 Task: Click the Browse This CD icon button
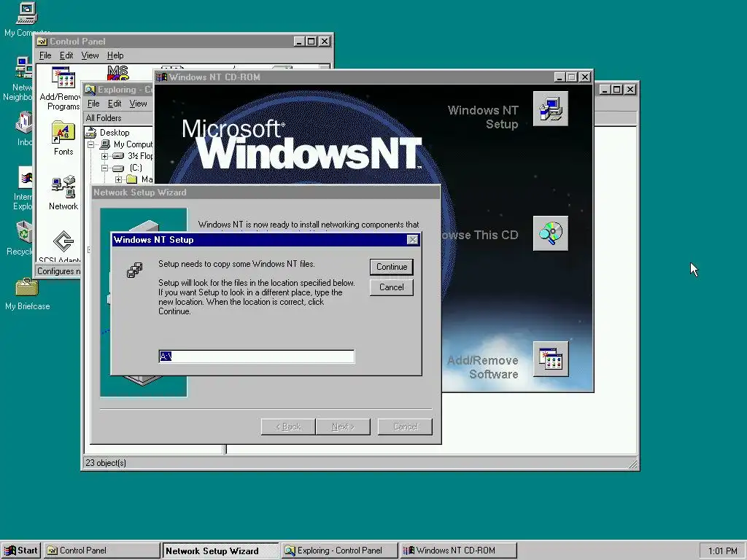tap(550, 233)
